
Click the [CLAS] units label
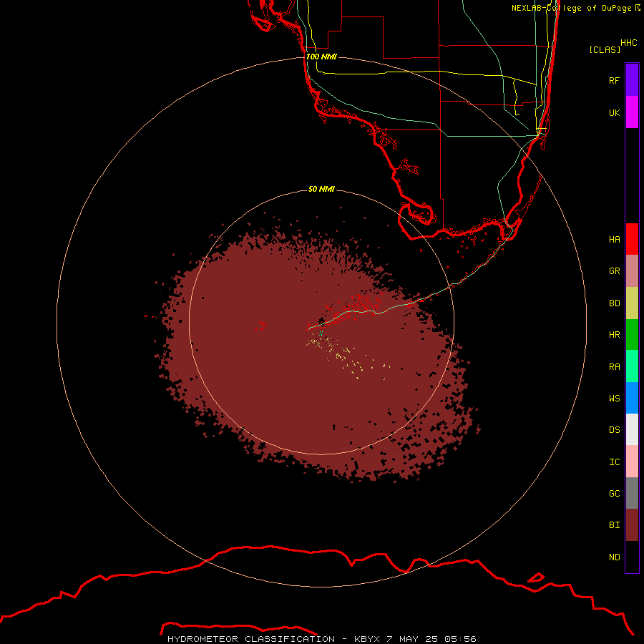pos(605,50)
